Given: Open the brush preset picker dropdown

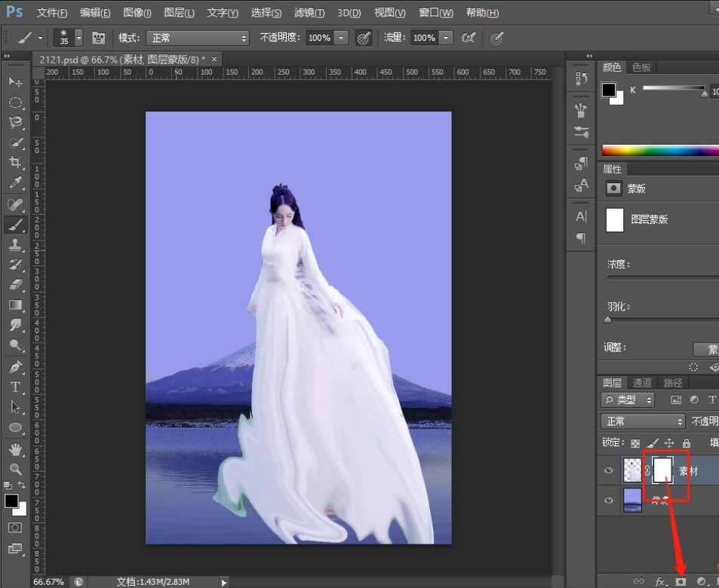Looking at the screenshot, I should (78, 38).
